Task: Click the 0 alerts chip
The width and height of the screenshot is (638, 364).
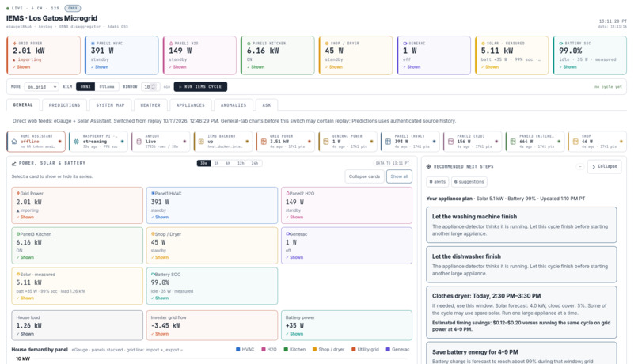Action: click(438, 182)
